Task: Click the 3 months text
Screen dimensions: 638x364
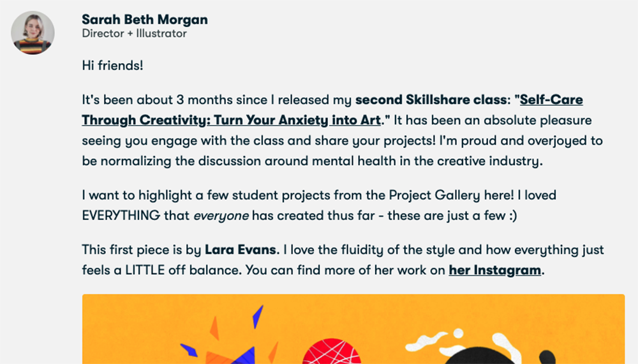Action: (202, 100)
